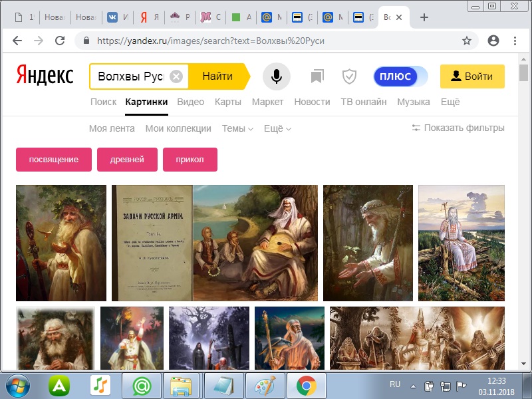
Task: Click the browser forward arrow
Action: (x=39, y=41)
